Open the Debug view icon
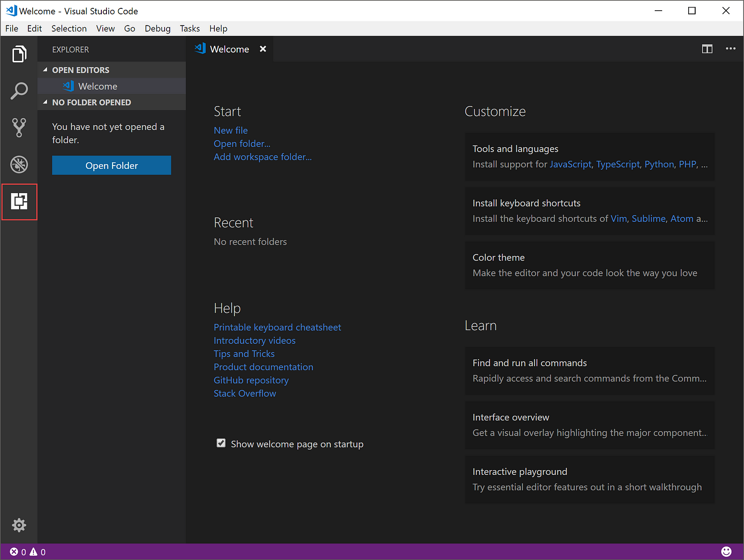Screen dimensions: 744x560 [x=19, y=164]
